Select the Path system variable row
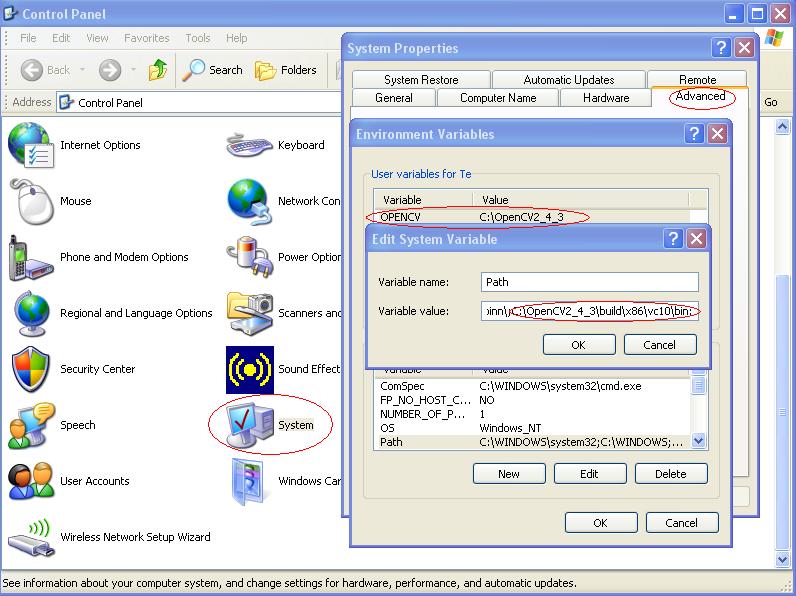The width and height of the screenshot is (796, 596). [x=532, y=442]
